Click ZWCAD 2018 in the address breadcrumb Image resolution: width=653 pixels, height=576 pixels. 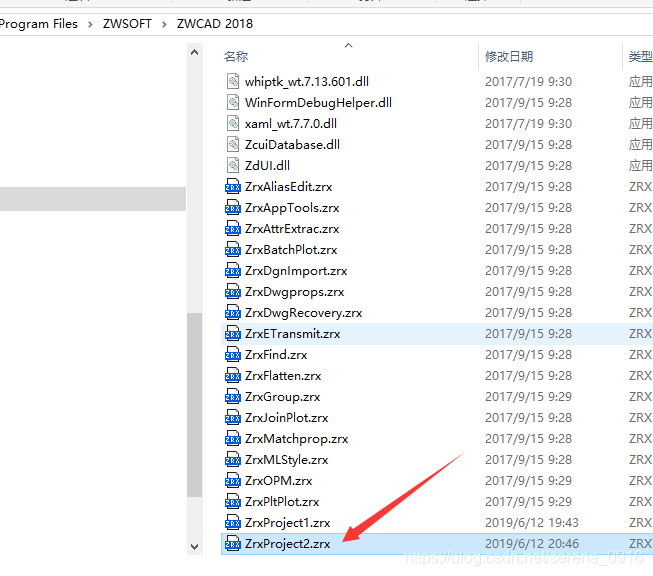click(x=214, y=24)
